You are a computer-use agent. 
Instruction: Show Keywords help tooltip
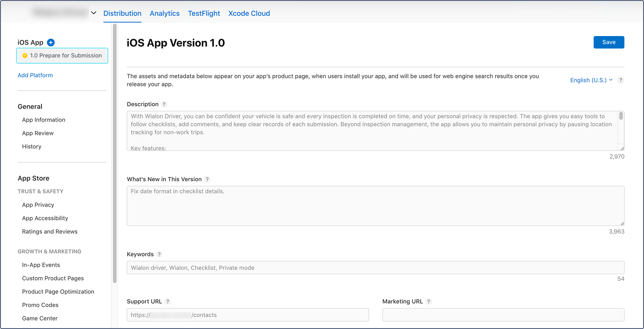(x=160, y=254)
